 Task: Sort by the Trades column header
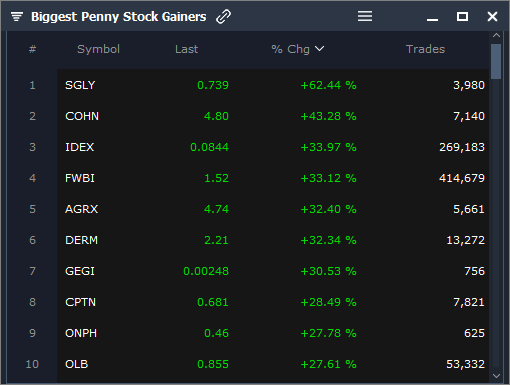pyautogui.click(x=425, y=49)
